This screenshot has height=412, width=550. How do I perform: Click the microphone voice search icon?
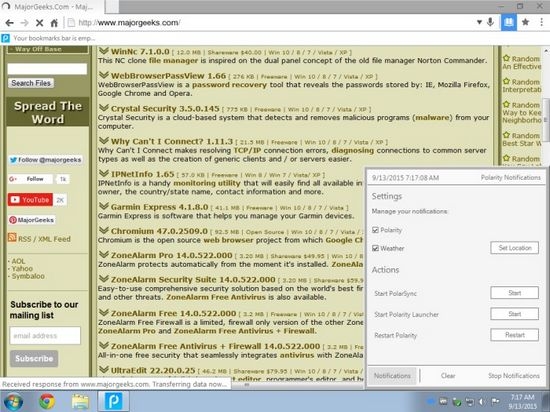490,22
